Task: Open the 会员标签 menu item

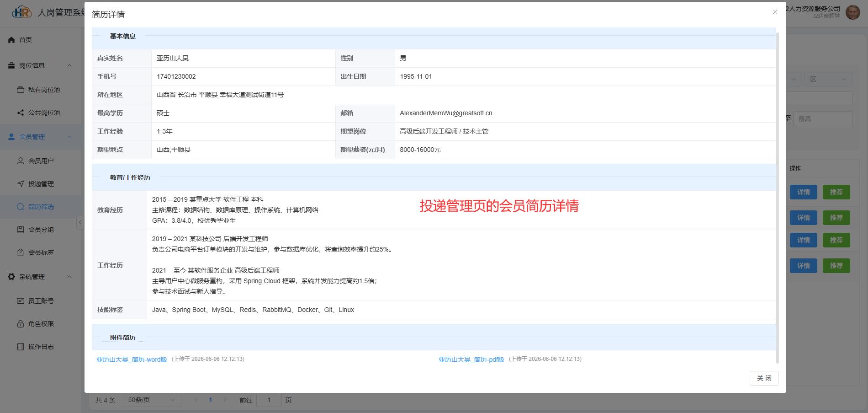Action: [41, 252]
